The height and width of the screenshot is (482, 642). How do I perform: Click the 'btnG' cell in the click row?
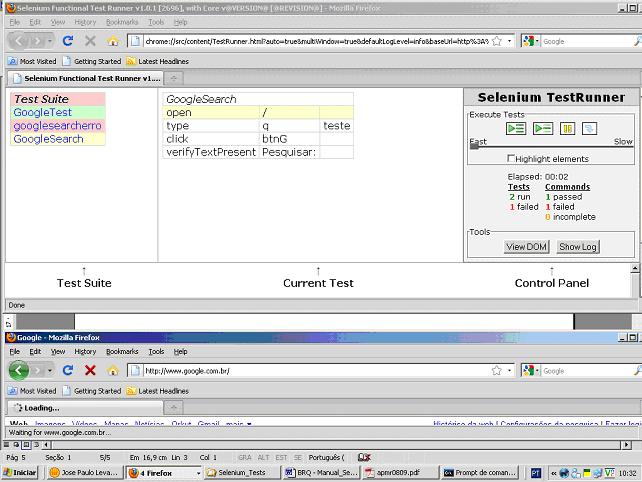[289, 139]
